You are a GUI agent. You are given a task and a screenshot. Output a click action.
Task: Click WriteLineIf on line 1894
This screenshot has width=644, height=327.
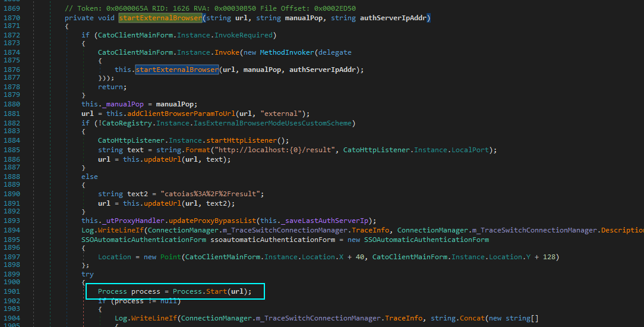pyautogui.click(x=121, y=231)
